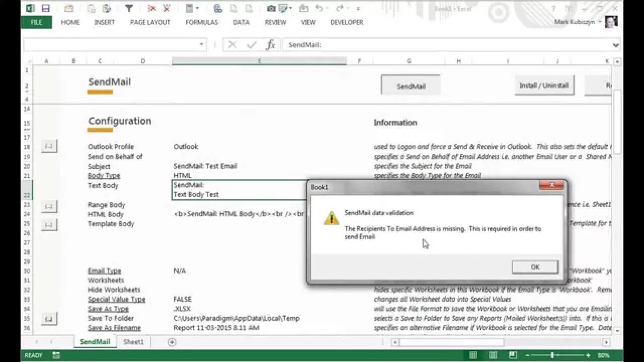
Task: Click the user avatar picture at top right
Action: 611,22
